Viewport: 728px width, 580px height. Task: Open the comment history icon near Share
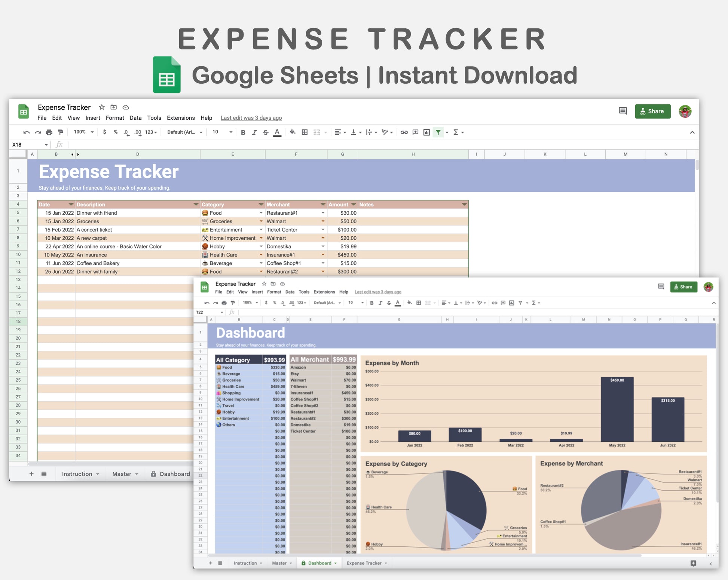click(623, 111)
